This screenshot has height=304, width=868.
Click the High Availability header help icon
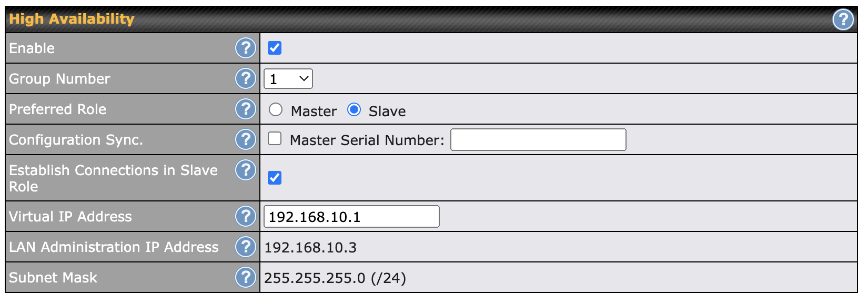(x=843, y=20)
